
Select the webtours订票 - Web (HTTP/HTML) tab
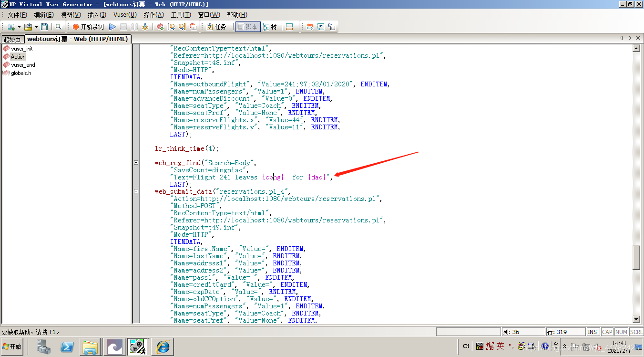click(x=77, y=39)
